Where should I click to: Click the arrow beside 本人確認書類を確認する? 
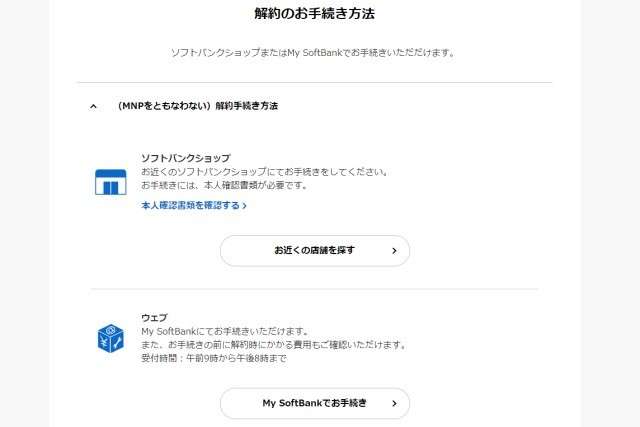tap(244, 205)
